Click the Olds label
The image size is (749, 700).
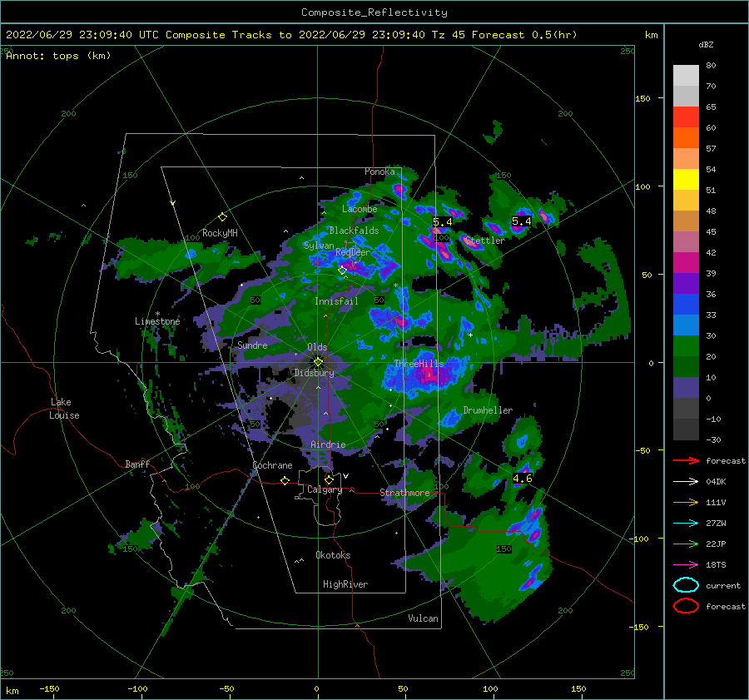point(317,347)
